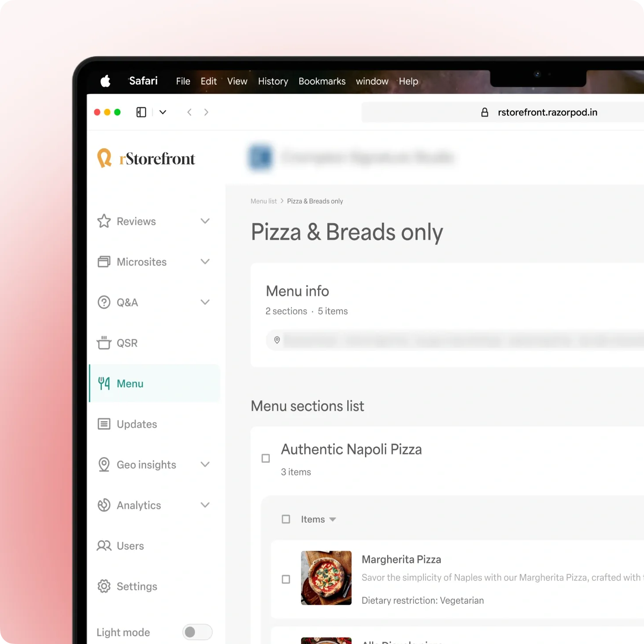Check the Margherita Pizza item checkbox
644x644 pixels.
(286, 579)
